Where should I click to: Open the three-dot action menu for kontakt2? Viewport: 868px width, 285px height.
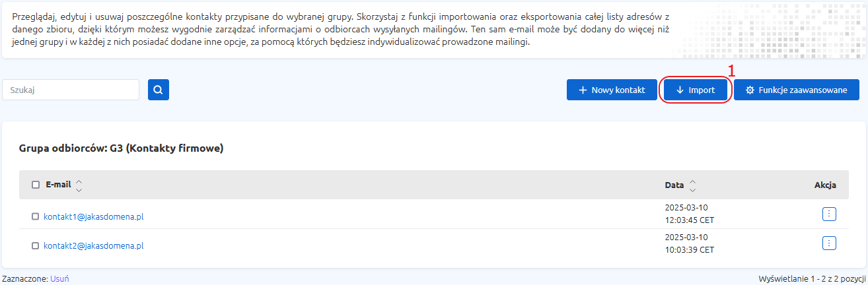(830, 243)
